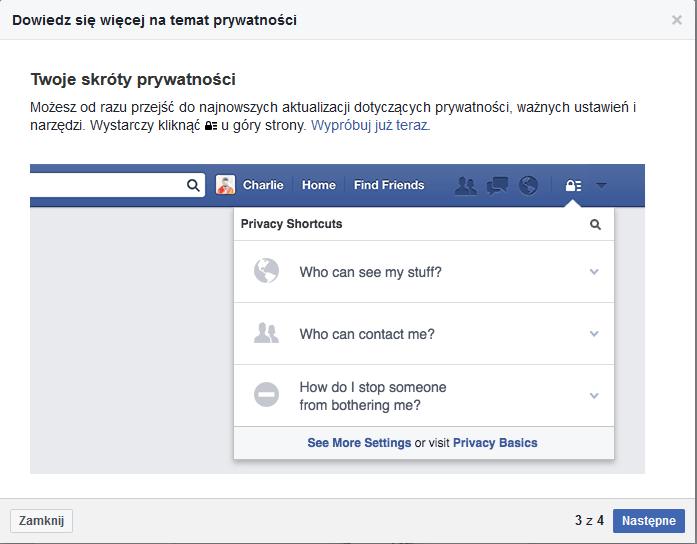Click the Następne button
The width and height of the screenshot is (697, 544).
click(x=649, y=520)
